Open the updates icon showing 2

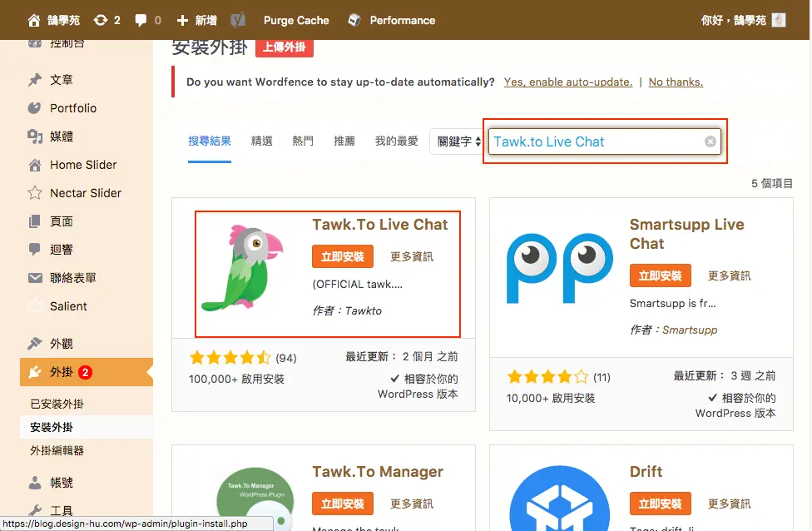pyautogui.click(x=101, y=20)
